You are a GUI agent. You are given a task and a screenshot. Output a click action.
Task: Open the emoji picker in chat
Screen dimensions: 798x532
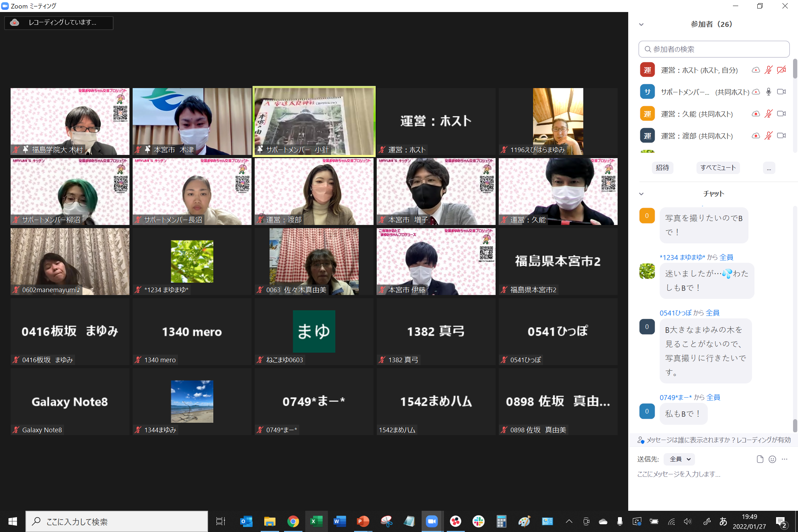[772, 459]
